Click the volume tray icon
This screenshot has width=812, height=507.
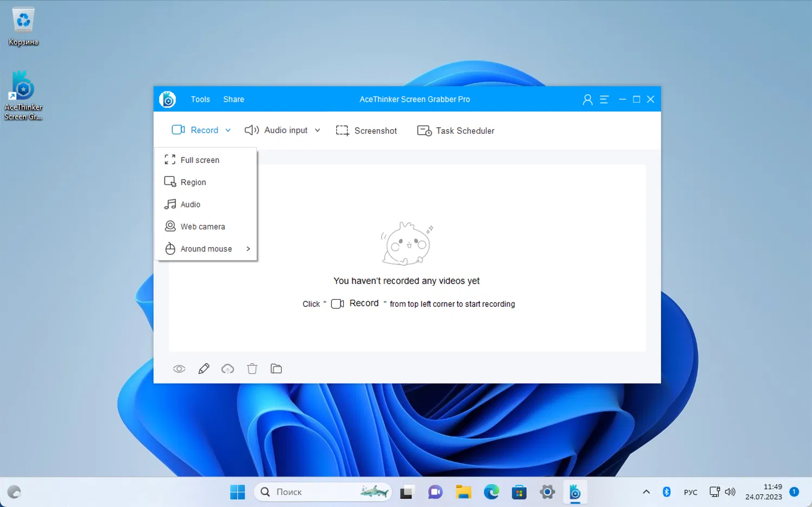pos(730,492)
